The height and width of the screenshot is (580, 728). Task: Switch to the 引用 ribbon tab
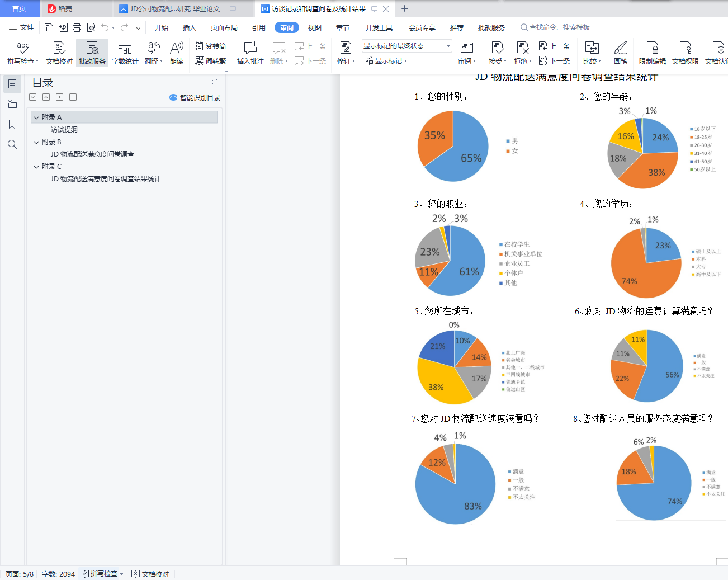click(x=259, y=27)
